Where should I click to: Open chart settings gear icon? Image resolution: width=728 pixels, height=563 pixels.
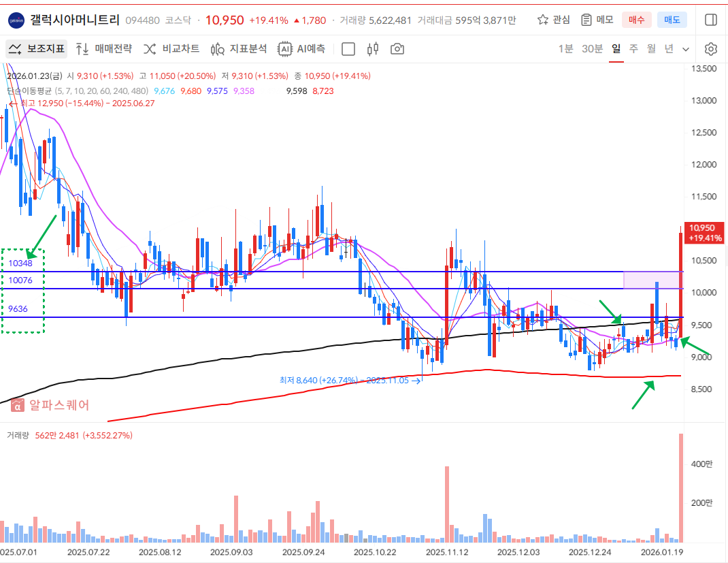pos(711,49)
